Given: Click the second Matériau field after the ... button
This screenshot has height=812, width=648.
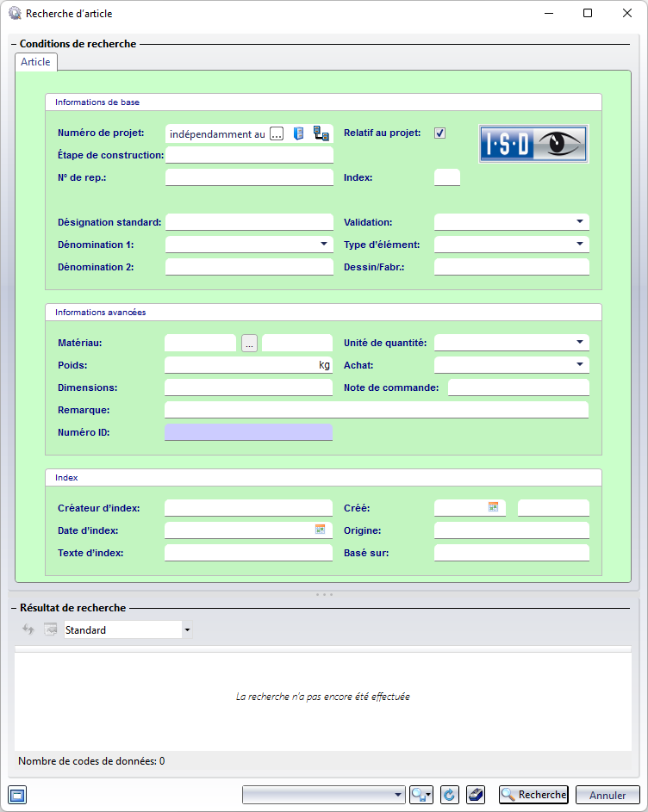Looking at the screenshot, I should click(297, 343).
